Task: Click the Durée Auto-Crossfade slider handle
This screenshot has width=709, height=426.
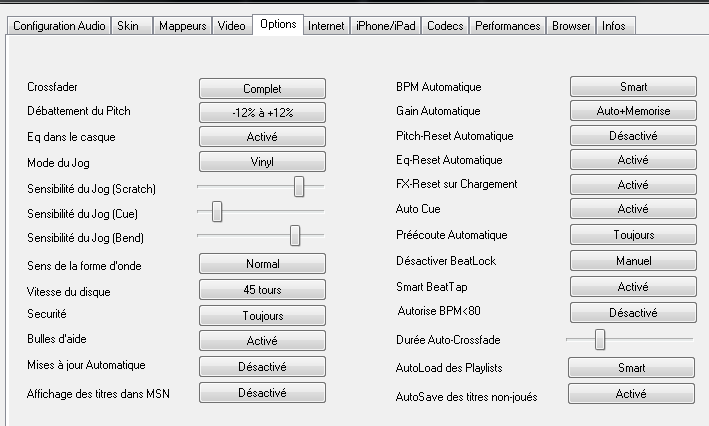Action: pyautogui.click(x=600, y=340)
